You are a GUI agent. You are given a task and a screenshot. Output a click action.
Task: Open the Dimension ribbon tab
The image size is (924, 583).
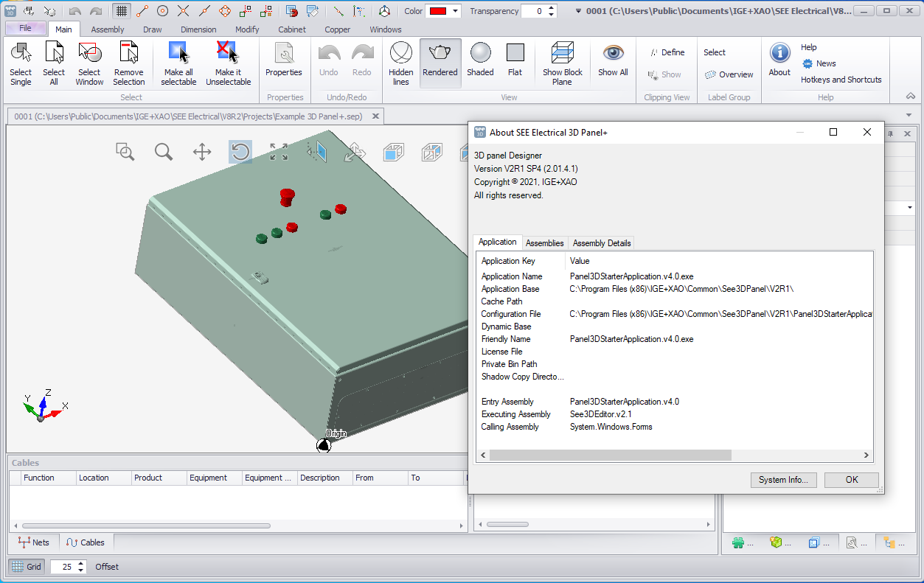[x=199, y=29]
